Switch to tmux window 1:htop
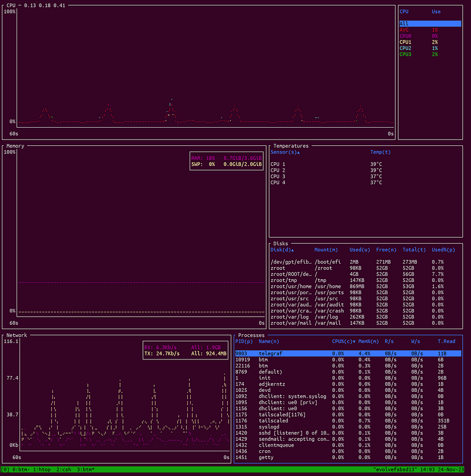This screenshot has width=471, height=476. pyautogui.click(x=42, y=470)
